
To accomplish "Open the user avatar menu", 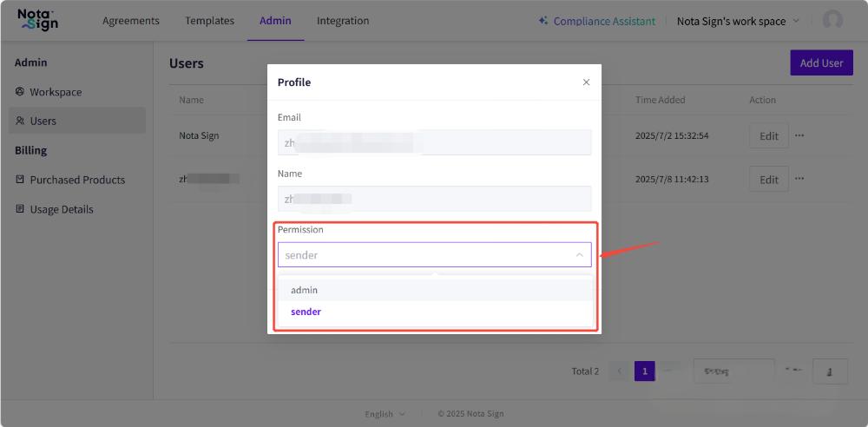I will point(832,21).
